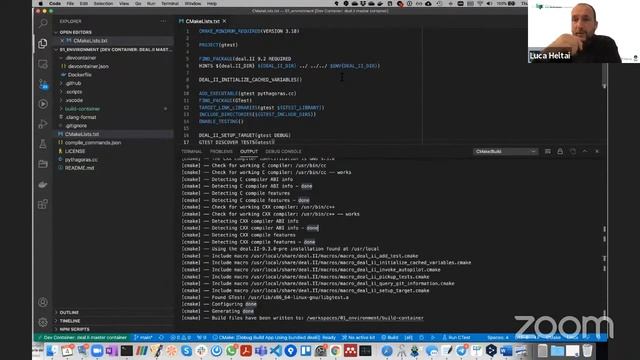Open the Terminal menu in menu bar
The height and width of the screenshot is (360, 640).
(170, 4)
